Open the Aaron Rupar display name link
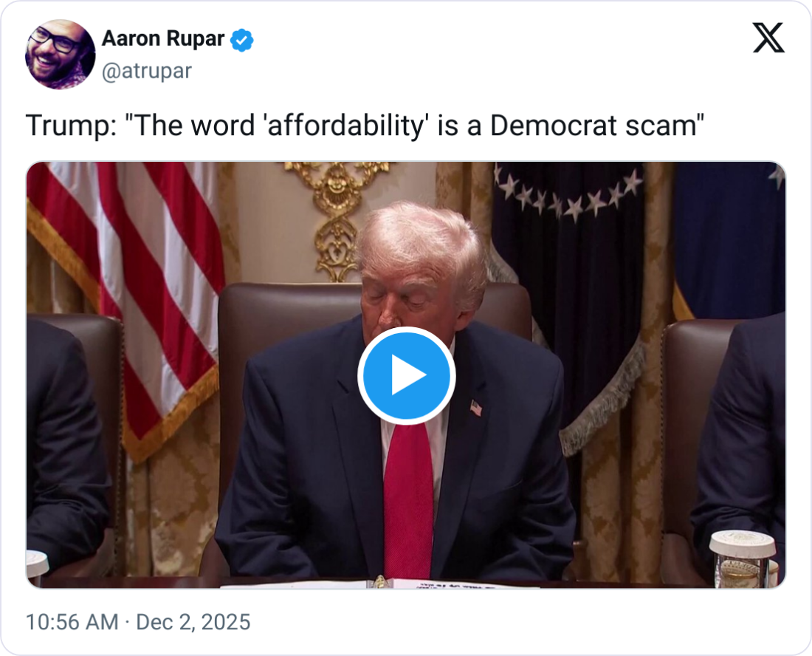The image size is (812, 656). pyautogui.click(x=163, y=39)
